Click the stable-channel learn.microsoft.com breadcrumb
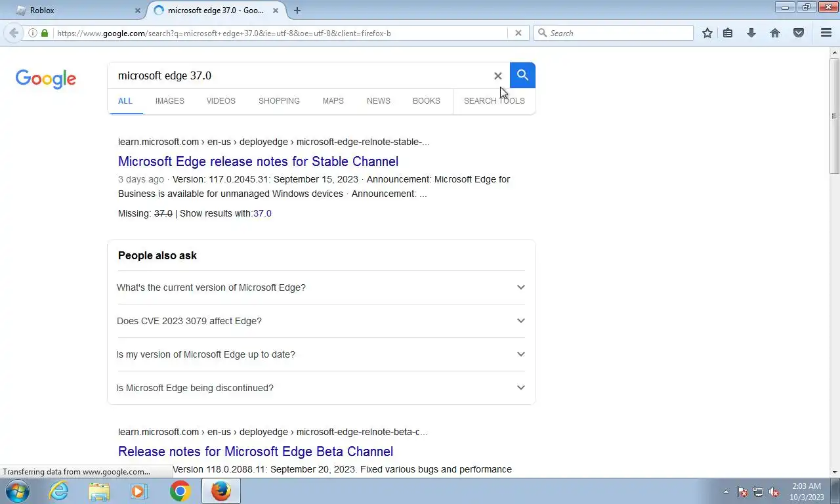This screenshot has height=504, width=840. pyautogui.click(x=274, y=142)
